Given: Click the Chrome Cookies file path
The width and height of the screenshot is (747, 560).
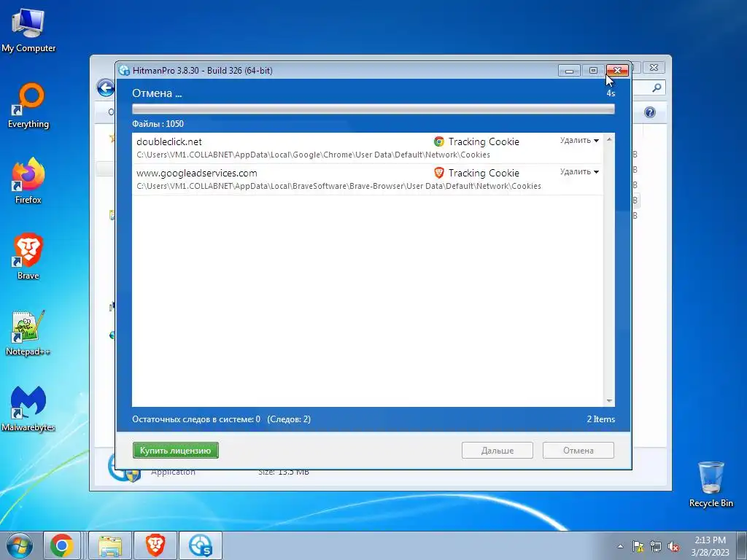Looking at the screenshot, I should (x=313, y=155).
